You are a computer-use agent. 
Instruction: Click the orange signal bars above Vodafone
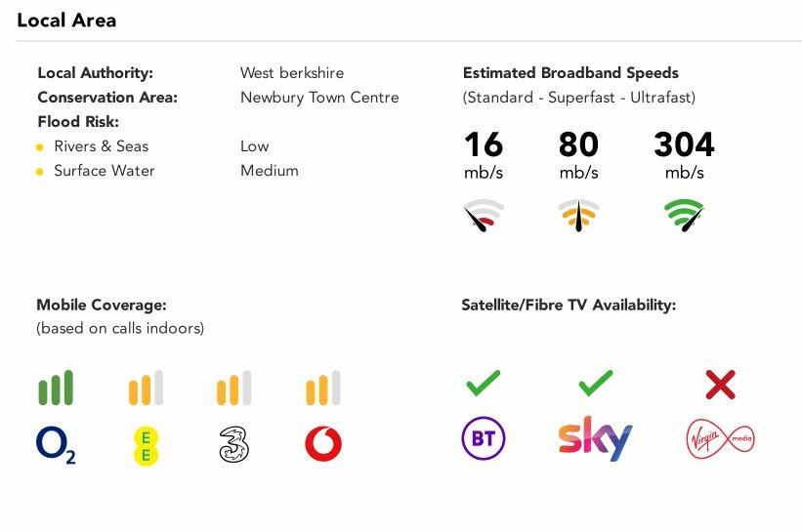(x=323, y=388)
